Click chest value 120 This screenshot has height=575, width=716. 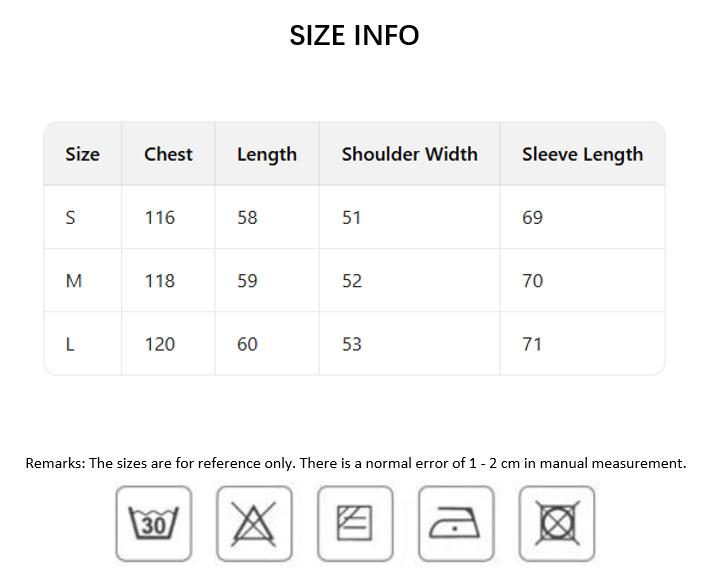(159, 344)
